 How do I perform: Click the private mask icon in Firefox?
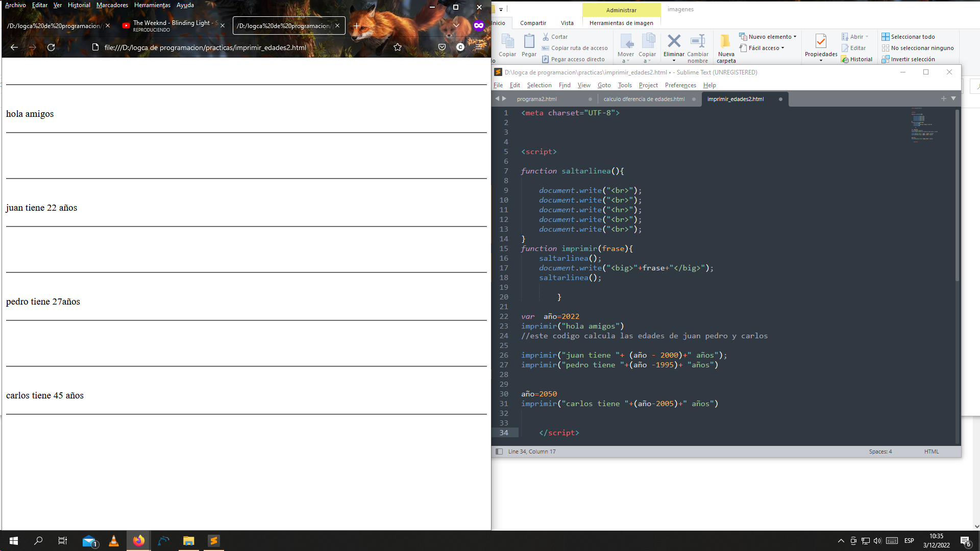[479, 26]
